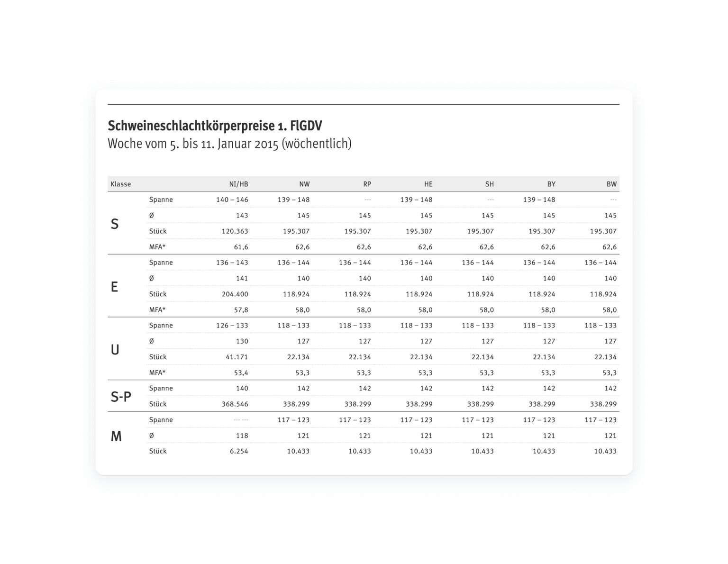The image size is (728, 564).
Task: Click the 'Ø' row label in class U
Action: coord(152,341)
